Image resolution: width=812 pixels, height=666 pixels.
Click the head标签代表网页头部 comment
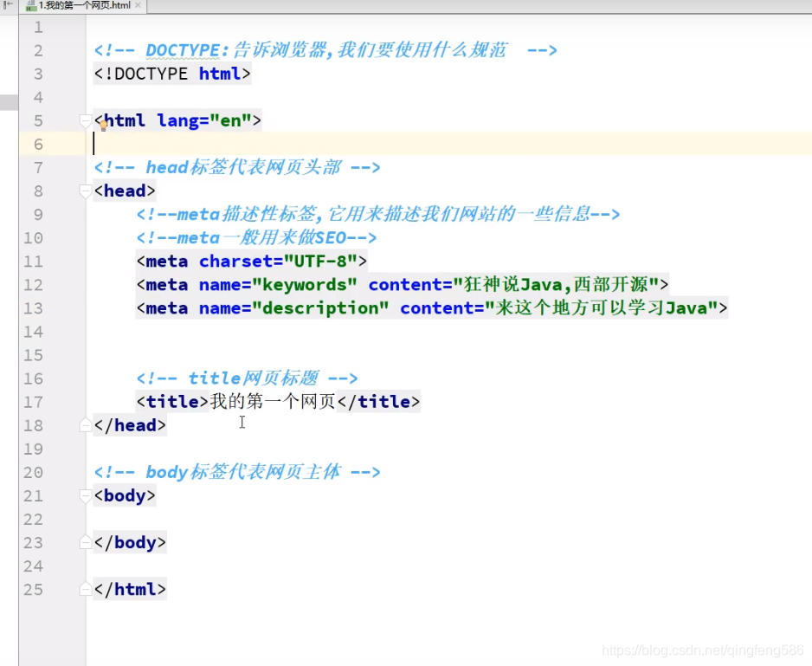pyautogui.click(x=237, y=167)
